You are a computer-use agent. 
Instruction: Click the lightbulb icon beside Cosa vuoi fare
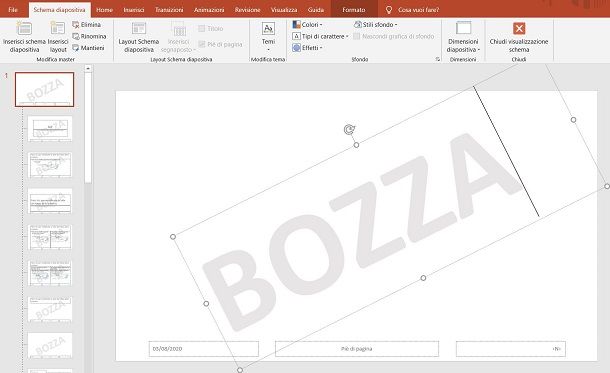tap(388, 10)
